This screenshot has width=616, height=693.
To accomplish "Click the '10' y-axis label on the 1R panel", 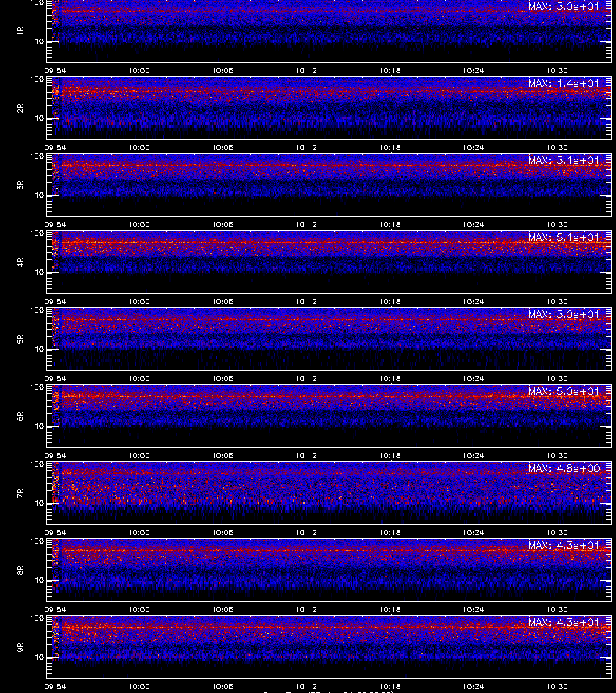I will pos(39,41).
